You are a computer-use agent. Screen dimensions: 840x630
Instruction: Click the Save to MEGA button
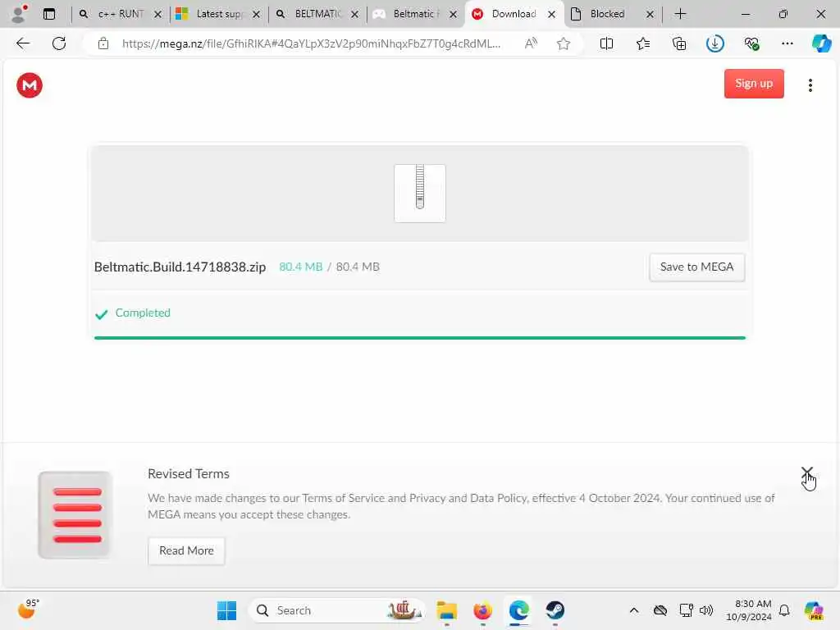tap(696, 267)
